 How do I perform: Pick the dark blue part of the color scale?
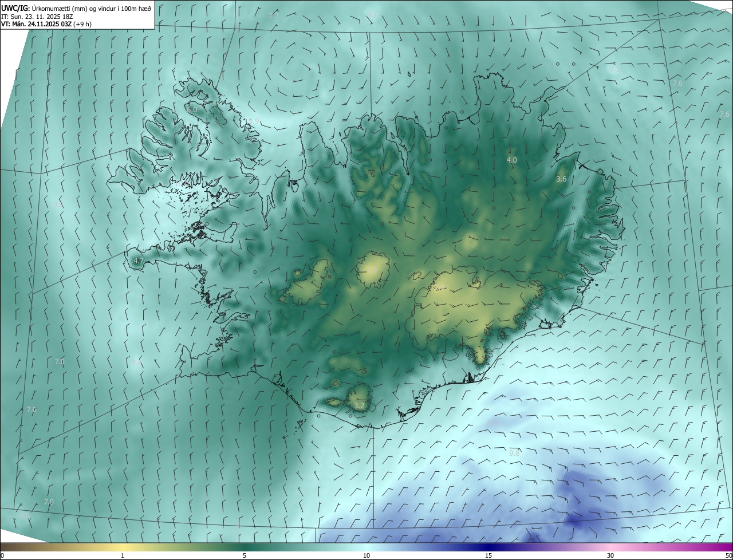tap(488, 547)
